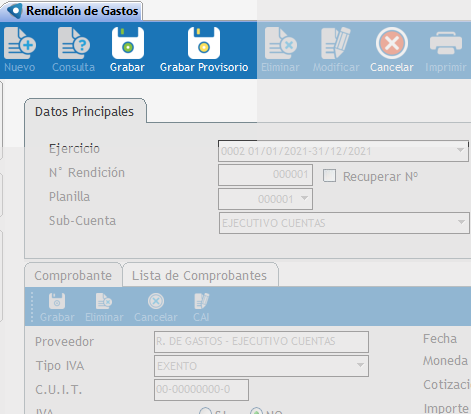Click the CAI icon in Comprobante toolbar

(201, 301)
